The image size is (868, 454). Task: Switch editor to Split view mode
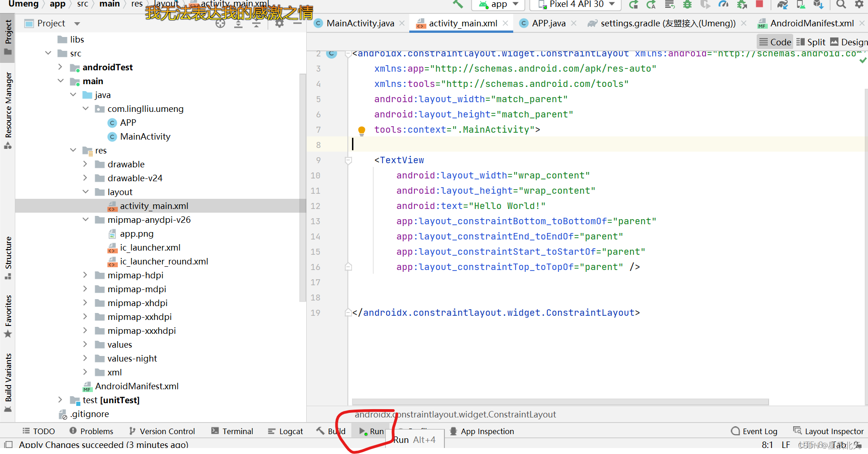click(x=811, y=42)
